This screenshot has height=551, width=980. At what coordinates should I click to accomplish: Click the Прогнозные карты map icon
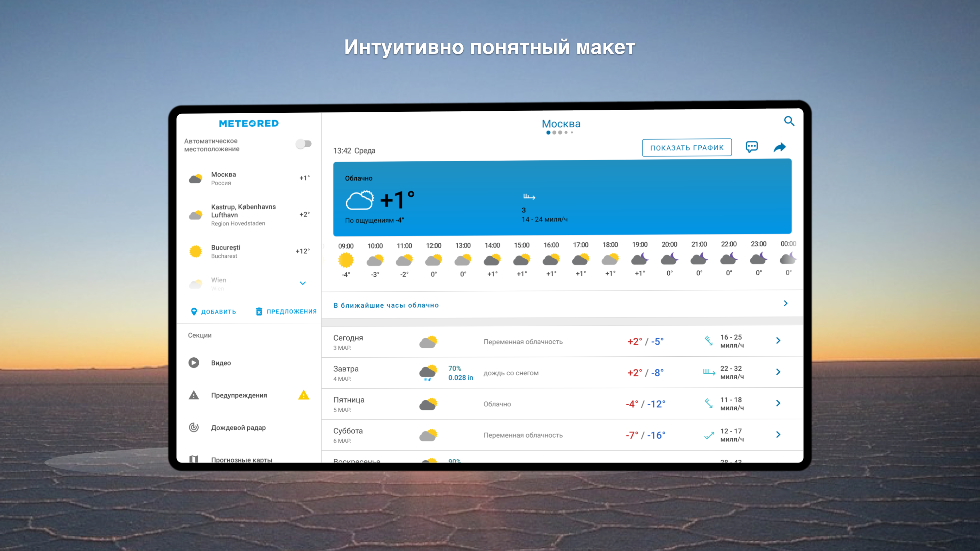[x=194, y=459]
